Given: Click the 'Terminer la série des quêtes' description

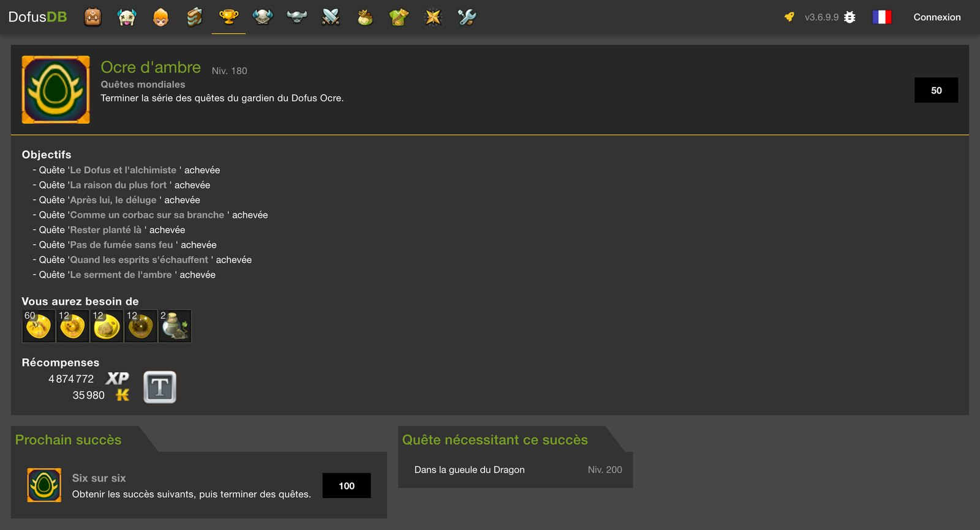Looking at the screenshot, I should click(x=222, y=98).
